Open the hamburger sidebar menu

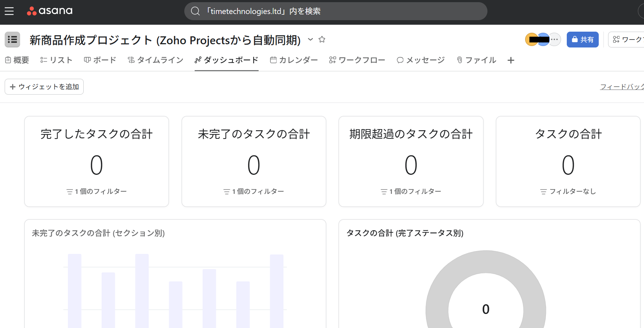(9, 11)
